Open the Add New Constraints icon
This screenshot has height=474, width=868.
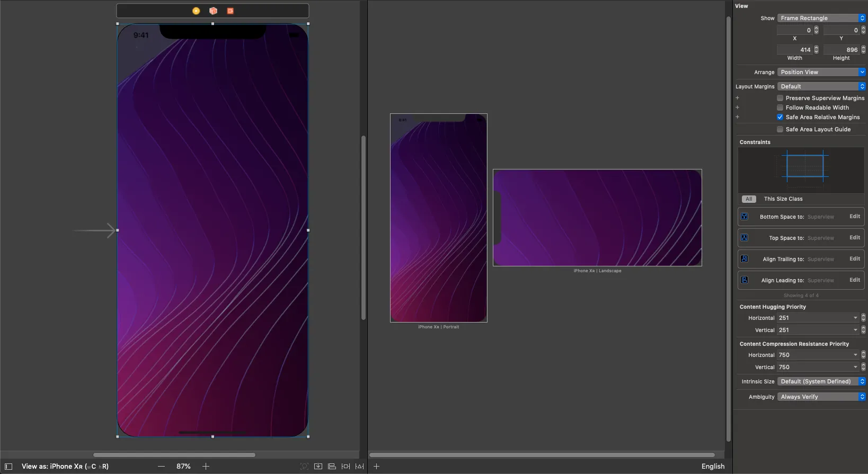(346, 467)
